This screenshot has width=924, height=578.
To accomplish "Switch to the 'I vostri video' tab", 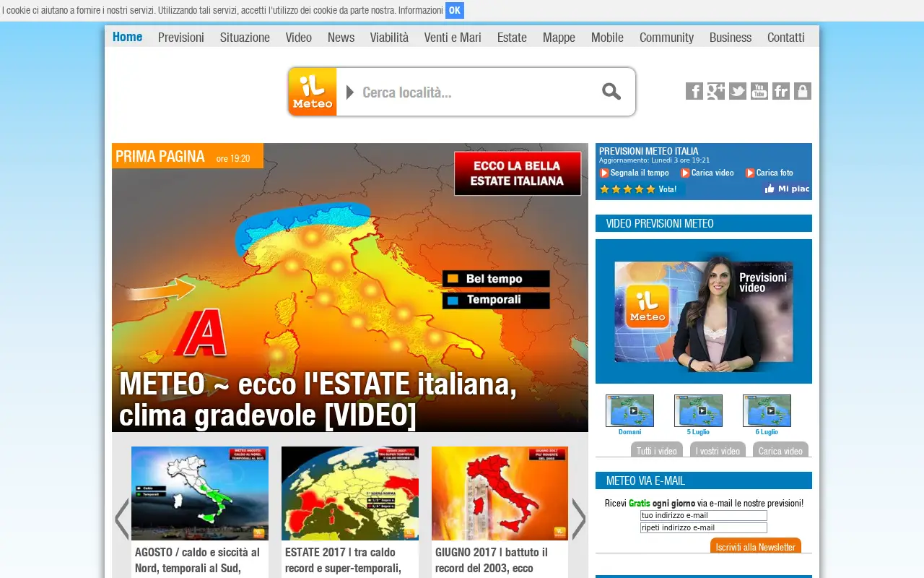I will click(718, 450).
